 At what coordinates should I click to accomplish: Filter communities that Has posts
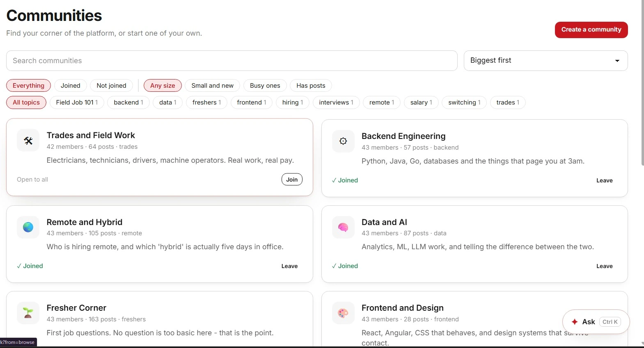point(311,86)
